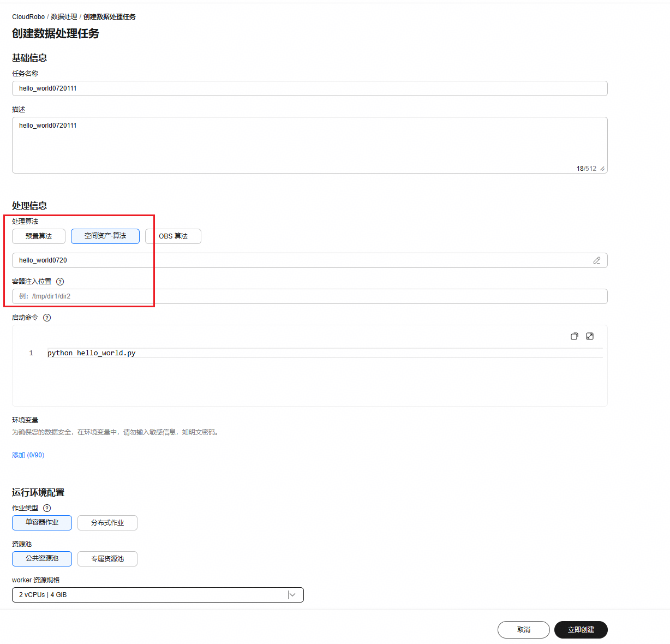This screenshot has height=644, width=670.
Task: Click the 立即创建 button
Action: pyautogui.click(x=581, y=630)
